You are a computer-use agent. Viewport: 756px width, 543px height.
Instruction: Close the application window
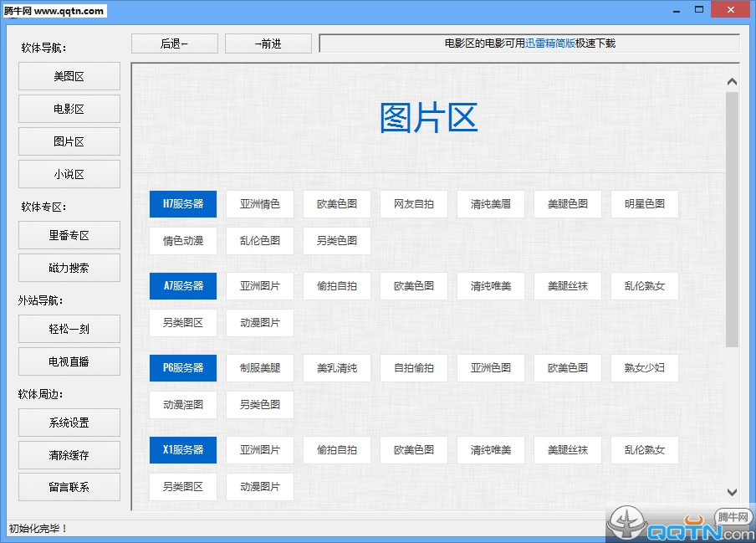click(x=731, y=10)
